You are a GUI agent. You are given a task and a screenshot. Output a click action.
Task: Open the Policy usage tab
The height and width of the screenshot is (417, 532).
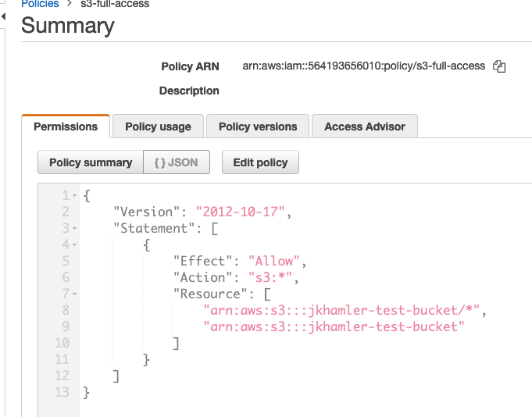coord(158,127)
